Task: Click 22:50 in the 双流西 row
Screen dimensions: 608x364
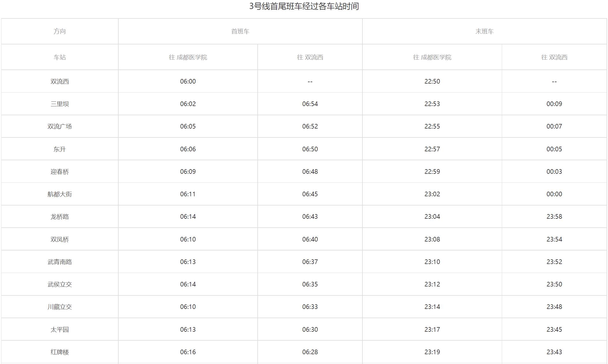Action: pyautogui.click(x=432, y=81)
